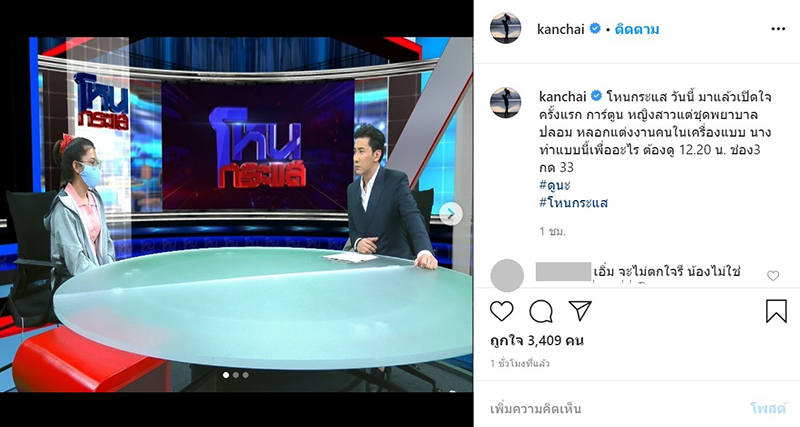This screenshot has height=427, width=800.
Task: Open hashtag #ดูนะ
Action: (x=555, y=185)
